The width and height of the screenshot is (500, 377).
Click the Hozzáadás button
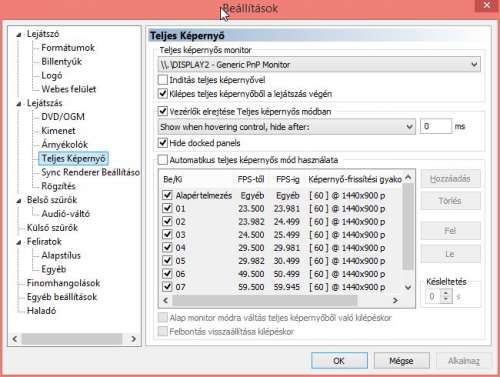[450, 179]
